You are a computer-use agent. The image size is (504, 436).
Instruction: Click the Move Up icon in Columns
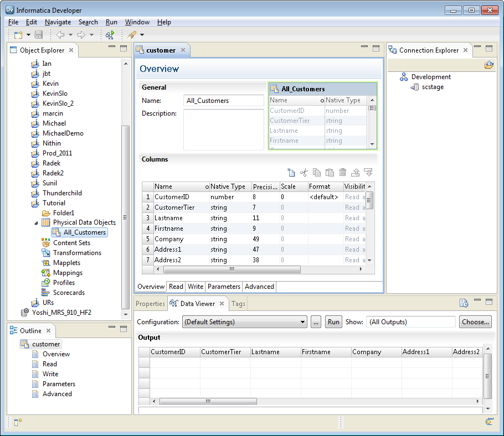356,173
